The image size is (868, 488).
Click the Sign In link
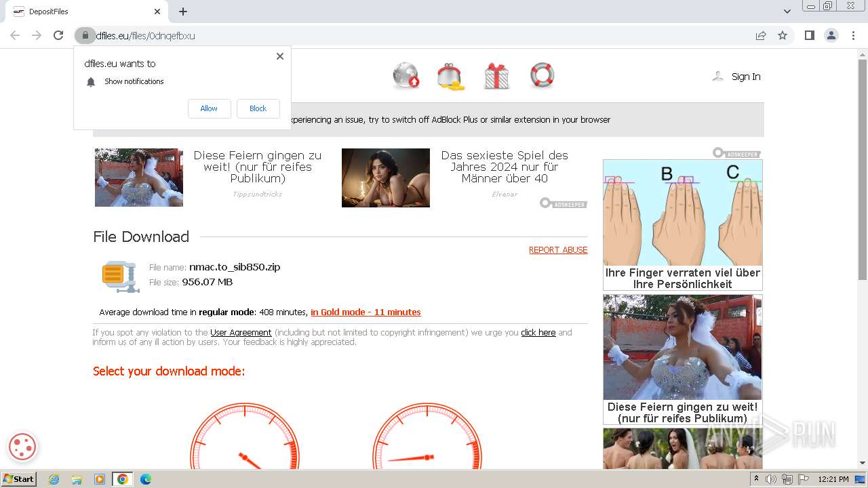click(746, 77)
